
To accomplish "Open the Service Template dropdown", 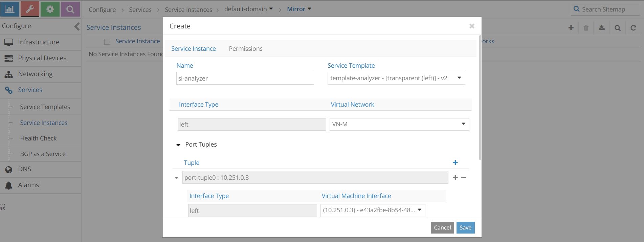I will click(x=396, y=78).
